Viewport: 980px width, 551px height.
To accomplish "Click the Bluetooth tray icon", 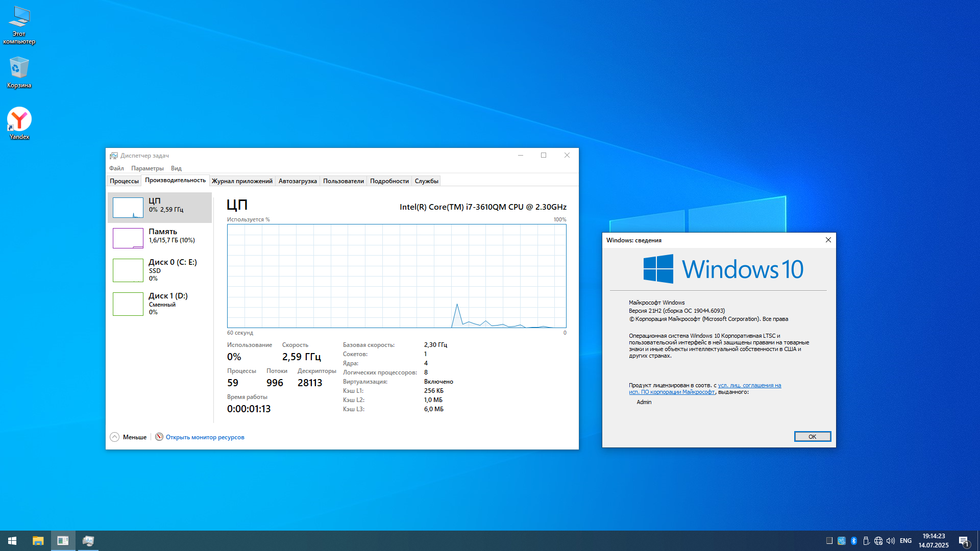I will pyautogui.click(x=854, y=541).
